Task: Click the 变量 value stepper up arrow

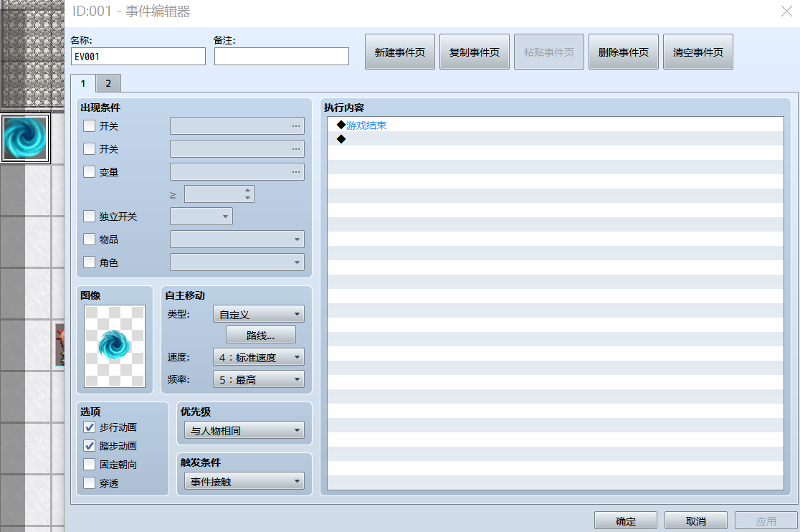Action: (x=247, y=190)
